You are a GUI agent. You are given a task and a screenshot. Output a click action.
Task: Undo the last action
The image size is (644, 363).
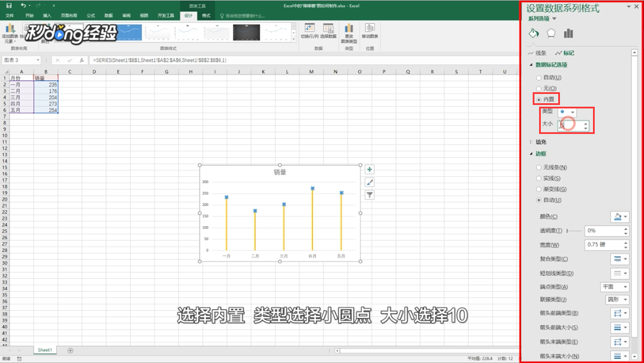23,6
